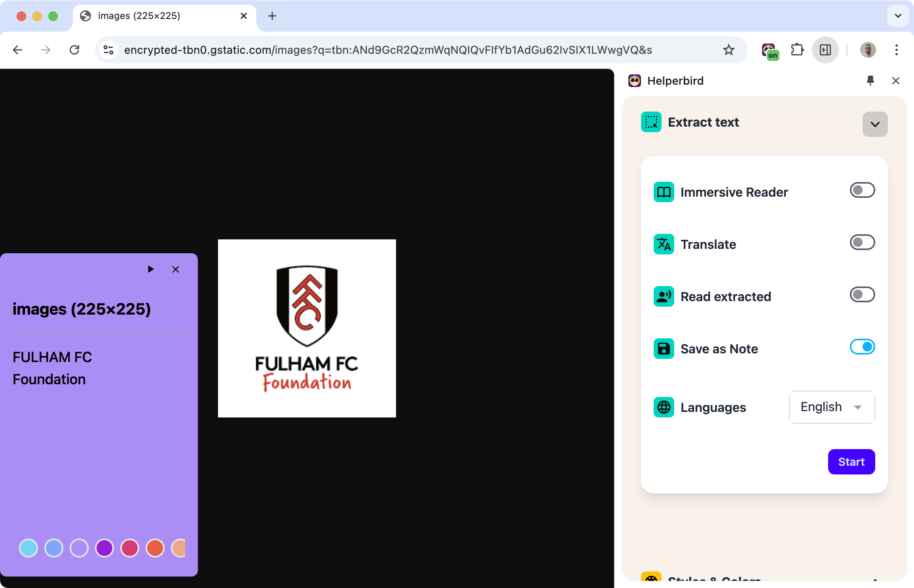
Task: Click the Helperbird owl logo
Action: (634, 81)
